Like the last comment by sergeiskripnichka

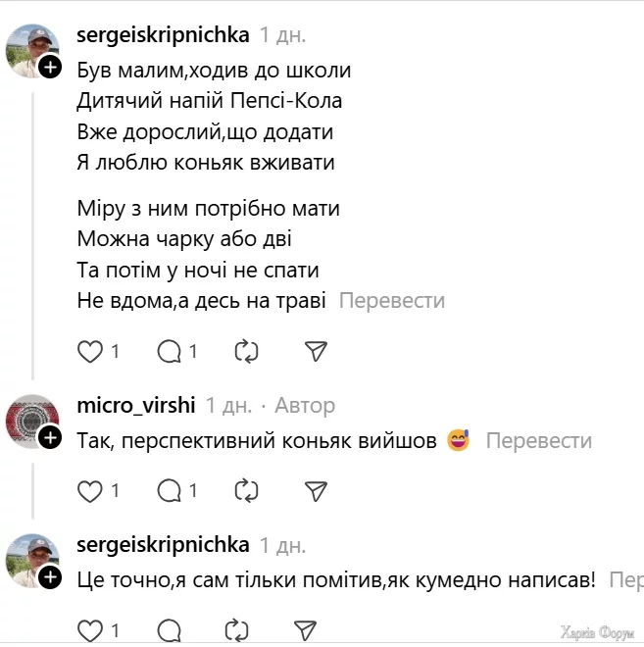click(90, 629)
